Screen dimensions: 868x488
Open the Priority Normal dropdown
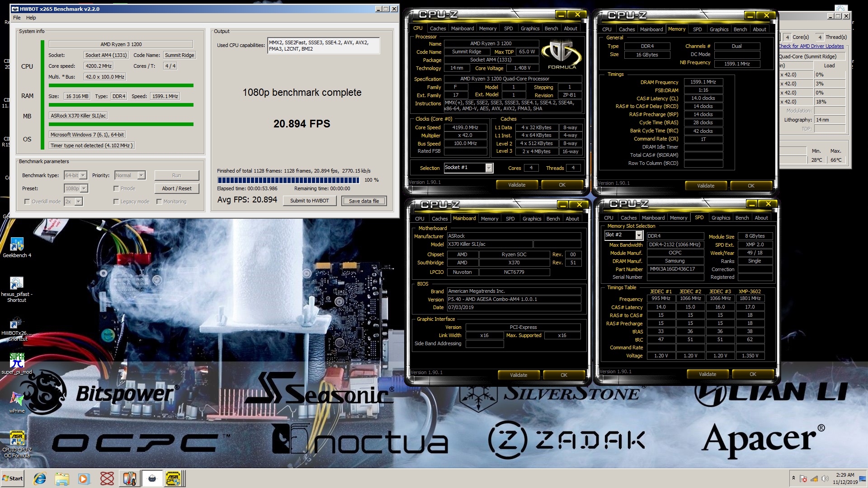[x=130, y=175]
